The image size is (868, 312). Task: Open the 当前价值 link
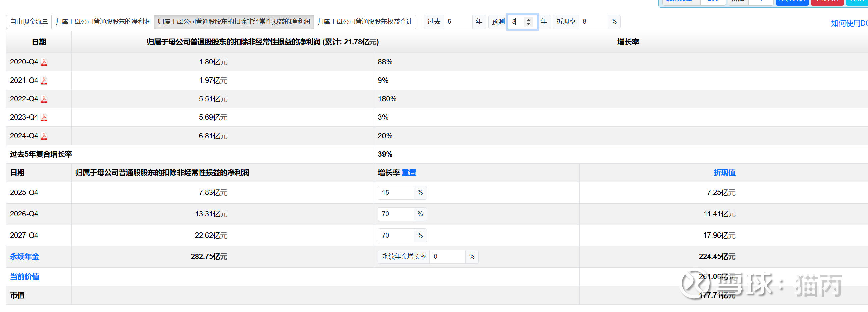(x=24, y=277)
